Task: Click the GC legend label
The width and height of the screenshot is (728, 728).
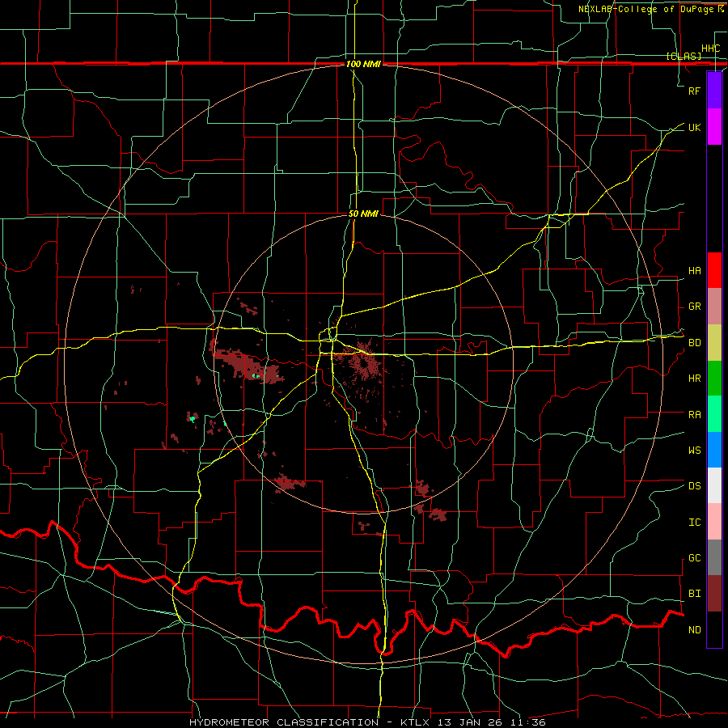Action: pos(694,558)
